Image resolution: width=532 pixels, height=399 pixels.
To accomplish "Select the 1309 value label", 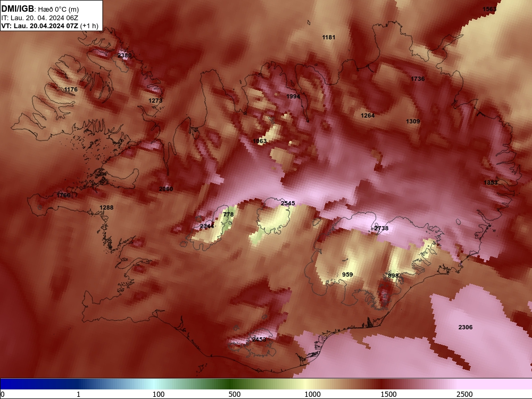I will click(x=413, y=121).
